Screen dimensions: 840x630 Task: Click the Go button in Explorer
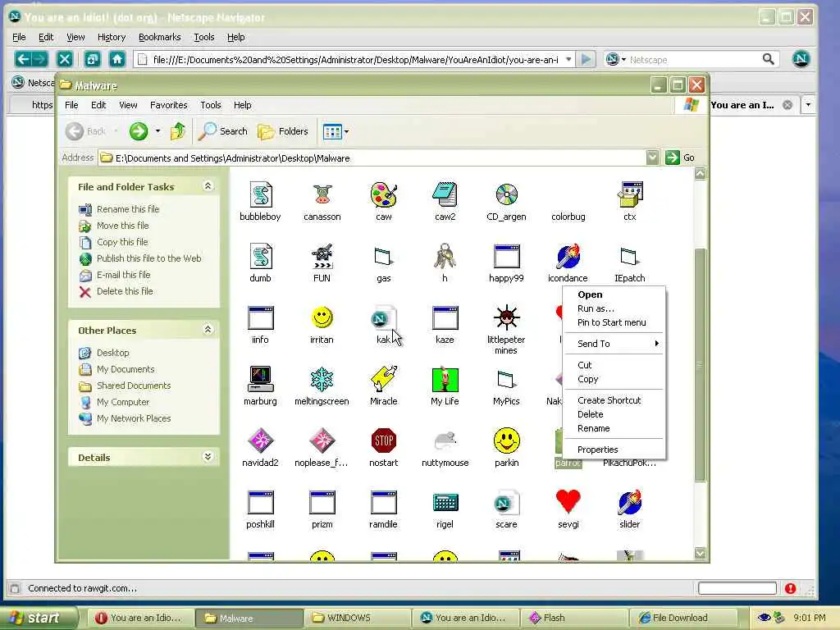680,157
